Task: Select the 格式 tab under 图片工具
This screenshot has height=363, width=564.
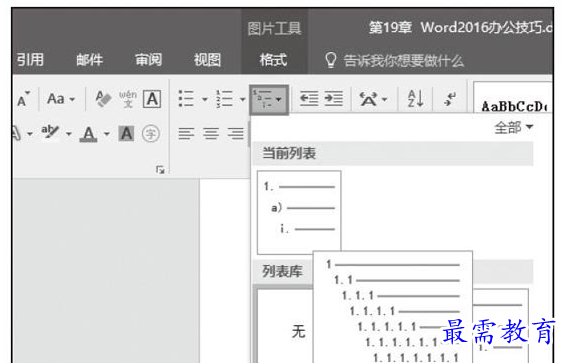Action: coord(273,60)
